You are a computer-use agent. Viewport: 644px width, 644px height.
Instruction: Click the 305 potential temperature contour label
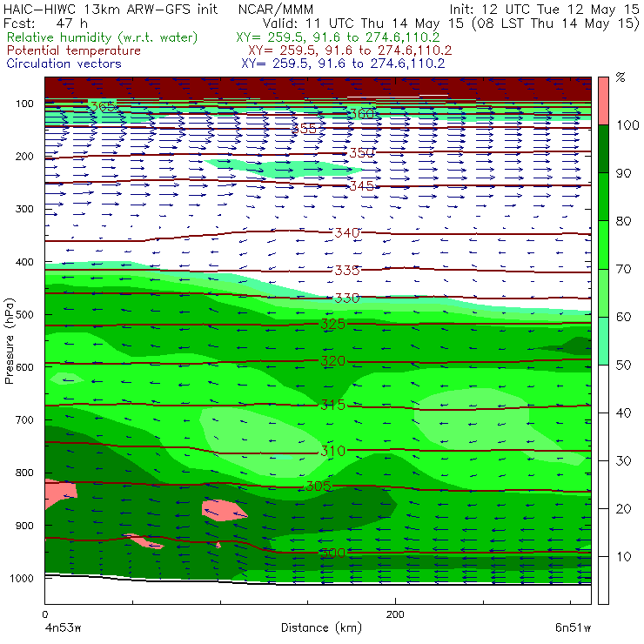pyautogui.click(x=319, y=486)
